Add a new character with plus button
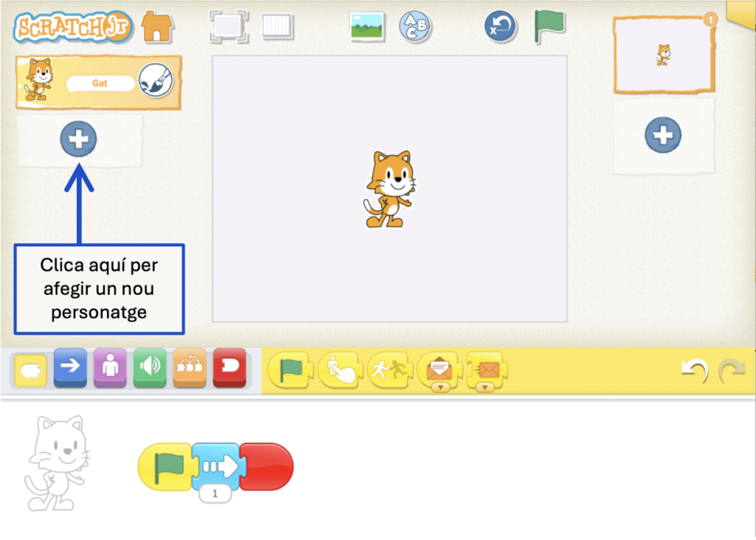 pos(78,140)
